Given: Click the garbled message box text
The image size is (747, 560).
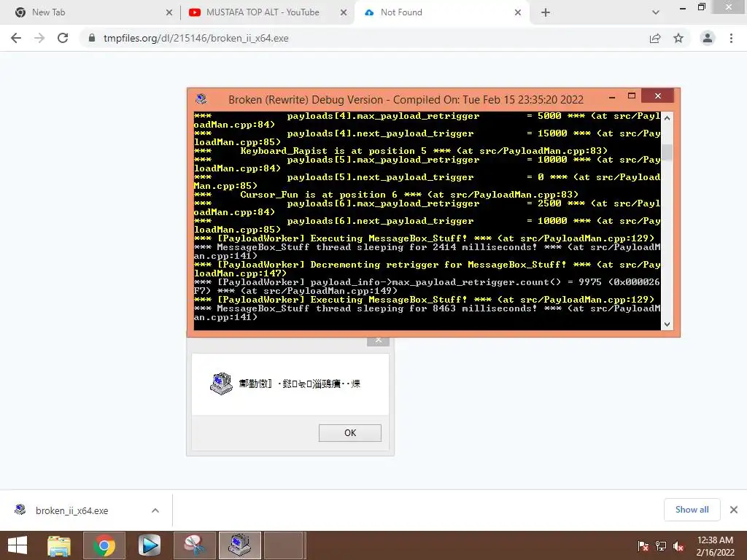Looking at the screenshot, I should [299, 384].
